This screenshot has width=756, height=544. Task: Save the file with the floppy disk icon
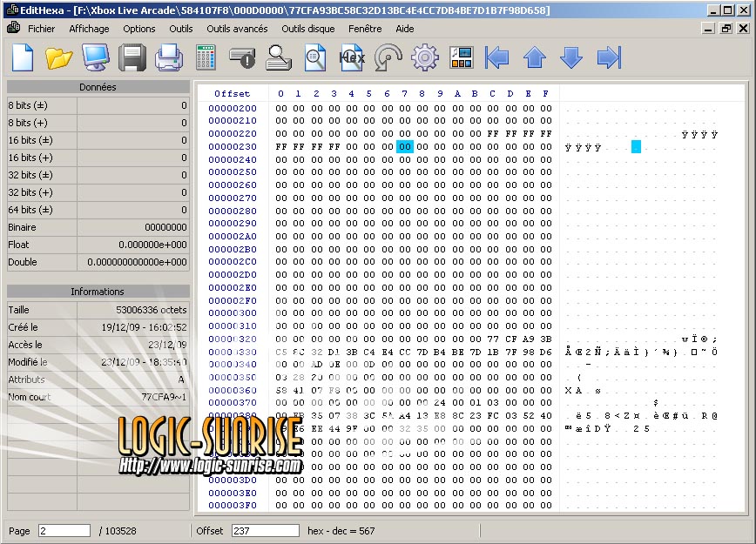132,57
